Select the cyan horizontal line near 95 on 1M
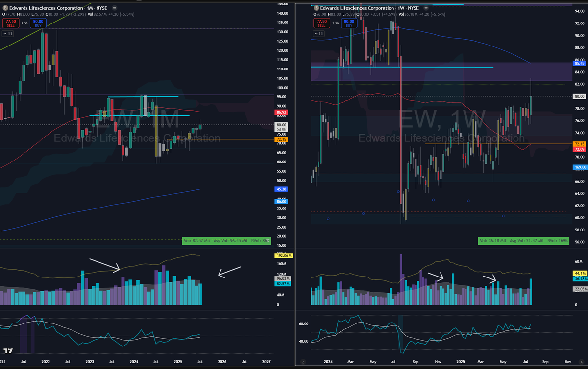This screenshot has height=369, width=588. 143,97
